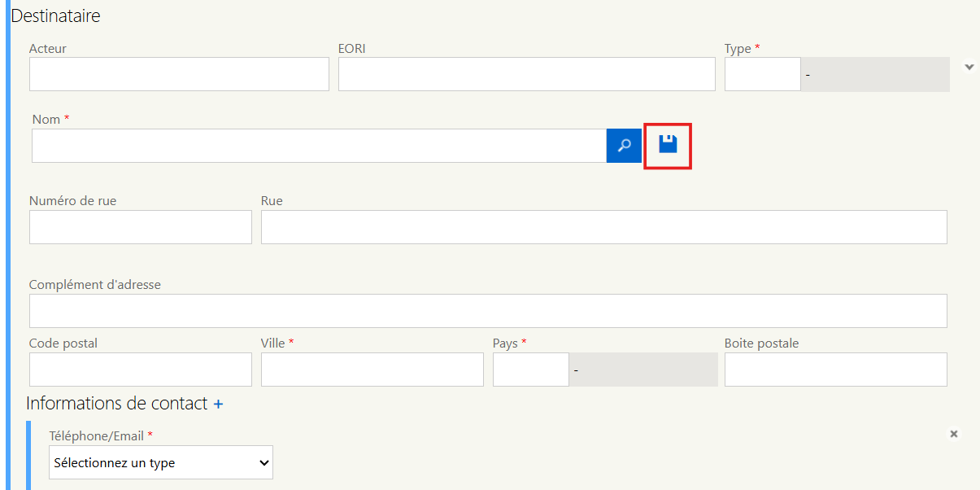The height and width of the screenshot is (490, 980).
Task: Click the magnifier search button beside Nom
Action: 624,146
